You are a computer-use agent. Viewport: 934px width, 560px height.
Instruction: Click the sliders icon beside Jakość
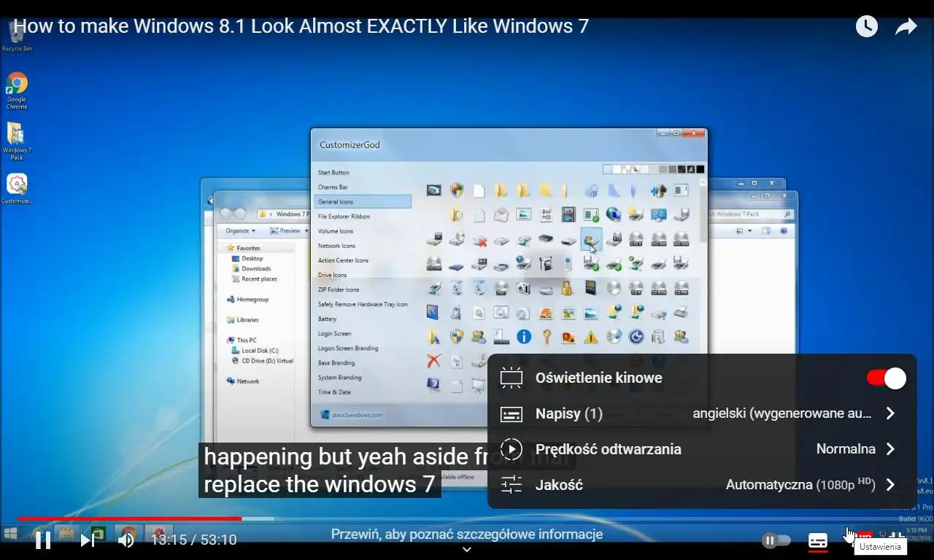pyautogui.click(x=512, y=485)
